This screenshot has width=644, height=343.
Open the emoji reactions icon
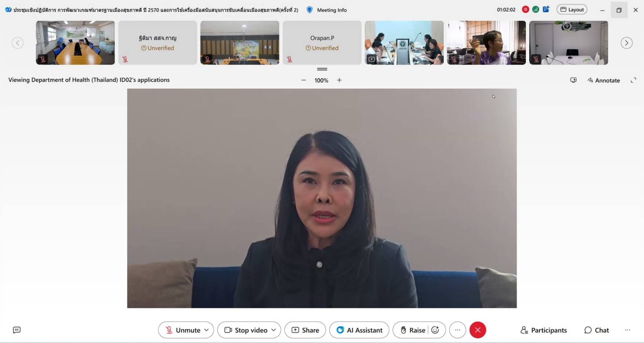[435, 330]
